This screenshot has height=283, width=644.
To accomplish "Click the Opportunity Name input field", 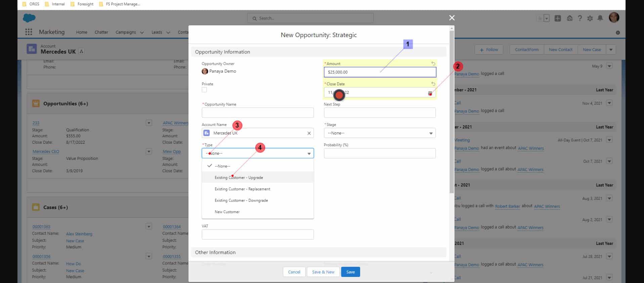I will pyautogui.click(x=258, y=113).
